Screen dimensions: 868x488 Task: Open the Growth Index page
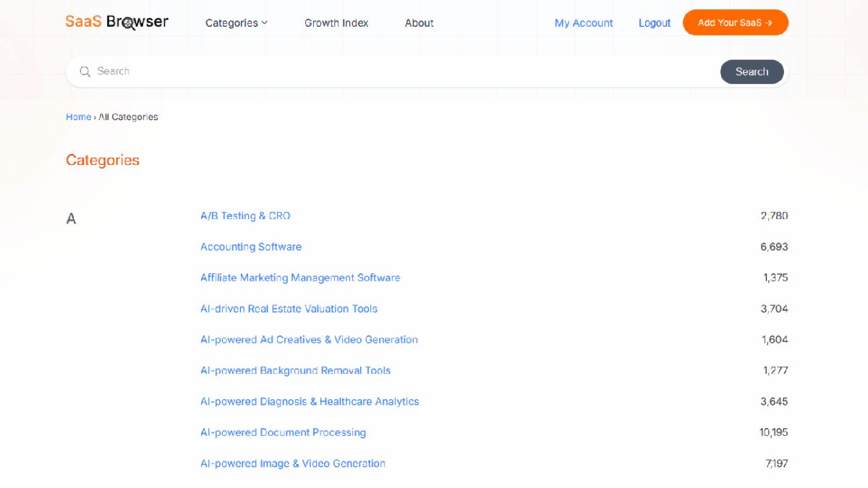tap(336, 23)
